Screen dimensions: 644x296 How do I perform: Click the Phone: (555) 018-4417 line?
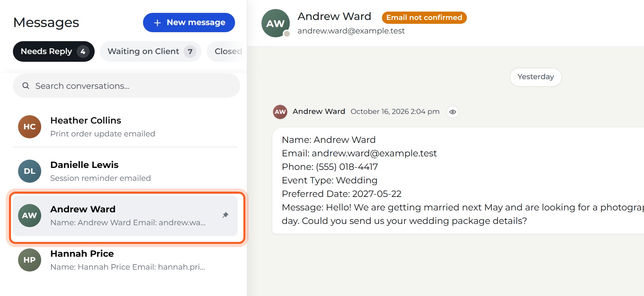coord(330,167)
